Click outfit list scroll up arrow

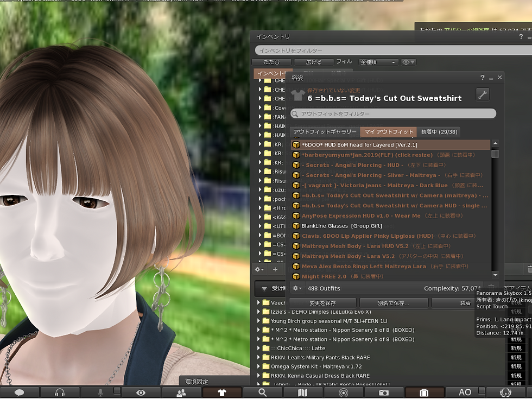tap(495, 143)
